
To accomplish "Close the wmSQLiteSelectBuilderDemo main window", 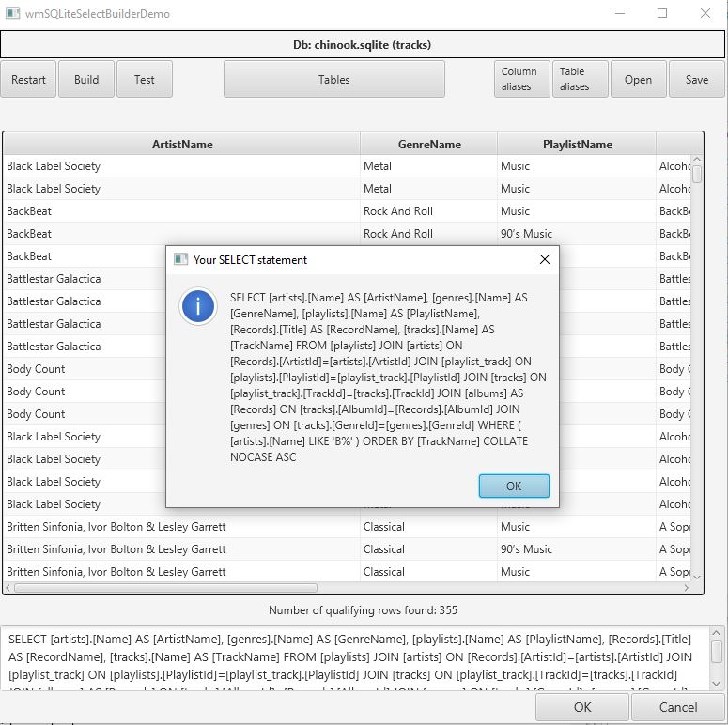I will (x=705, y=13).
